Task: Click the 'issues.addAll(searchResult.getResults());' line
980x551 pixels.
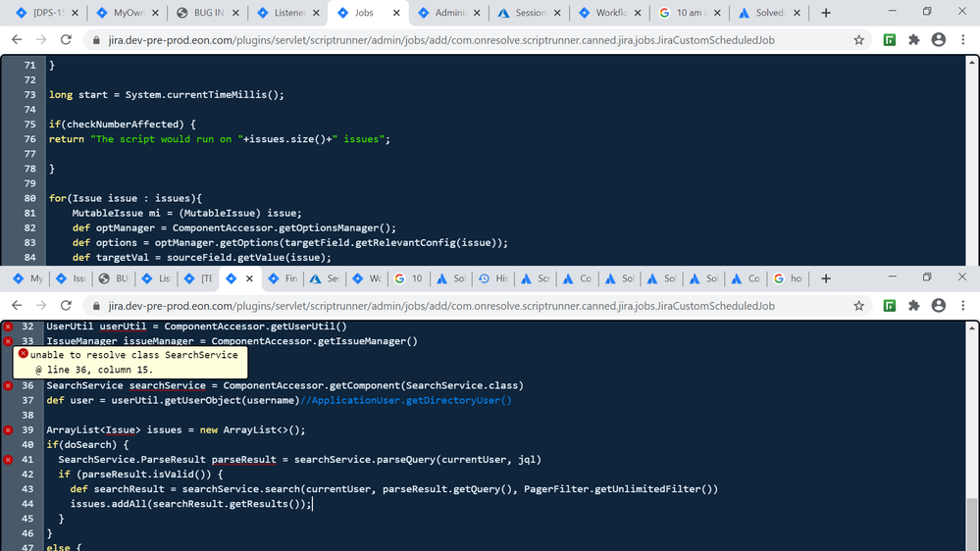Action: 190,504
